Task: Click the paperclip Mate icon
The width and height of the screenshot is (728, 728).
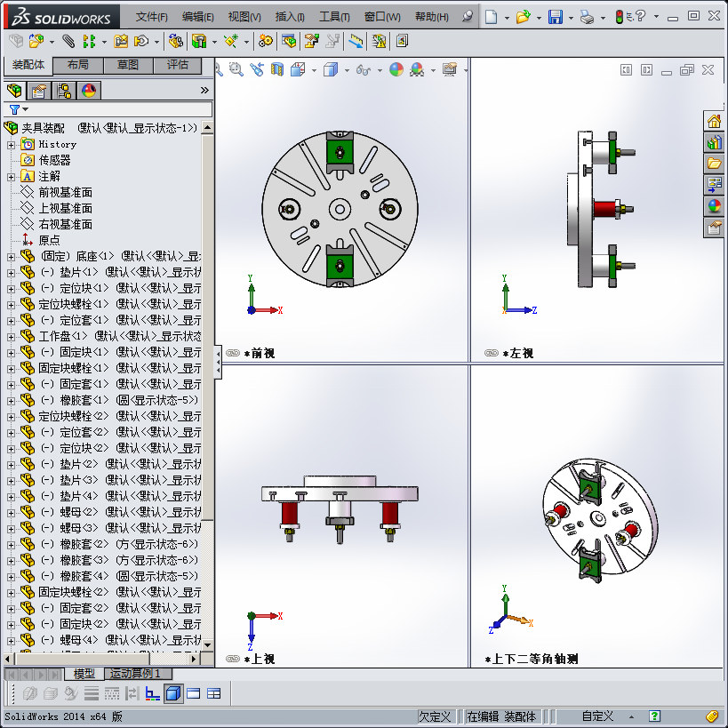Action: coord(68,41)
